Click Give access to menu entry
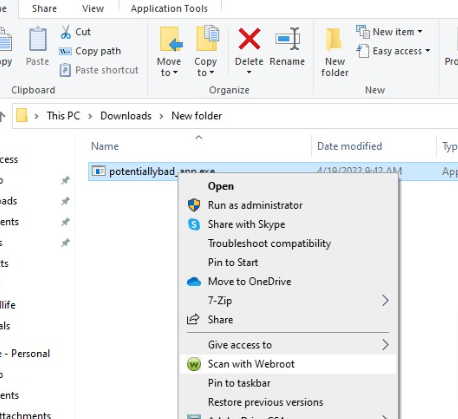Viewport: 458px width, 419px height. 288,345
